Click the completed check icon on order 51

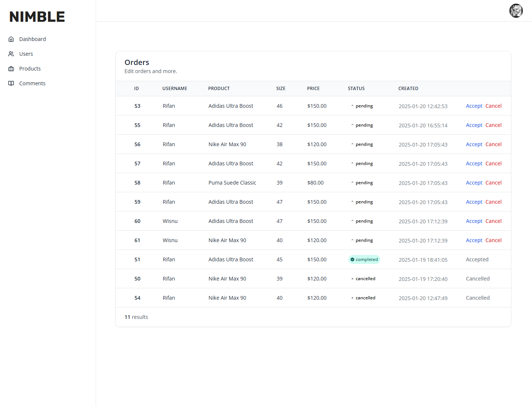point(352,259)
